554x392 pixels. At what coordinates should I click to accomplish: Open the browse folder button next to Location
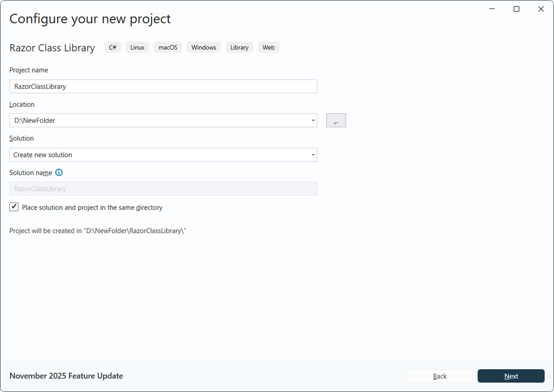[x=336, y=120]
